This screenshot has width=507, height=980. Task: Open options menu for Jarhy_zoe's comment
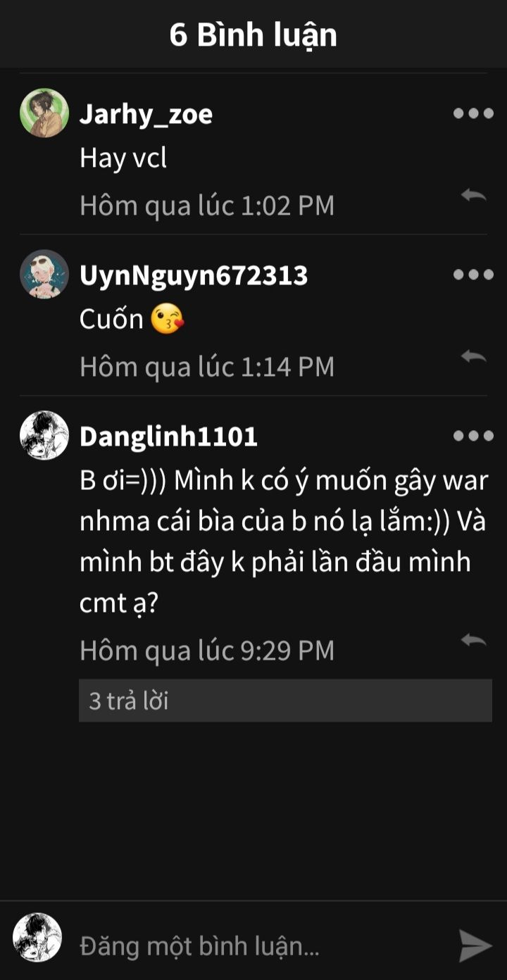coord(473,113)
